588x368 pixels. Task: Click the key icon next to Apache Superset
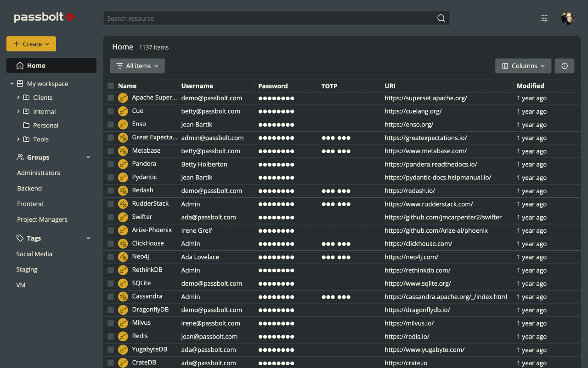123,98
